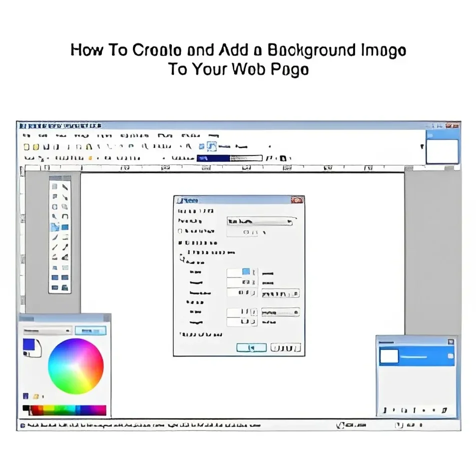Open the wide dropdown at the dialog's top
The image size is (476, 450).
point(260,221)
